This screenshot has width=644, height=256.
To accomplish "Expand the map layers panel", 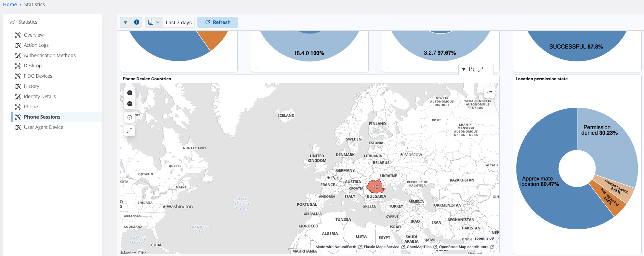I will 490,93.
